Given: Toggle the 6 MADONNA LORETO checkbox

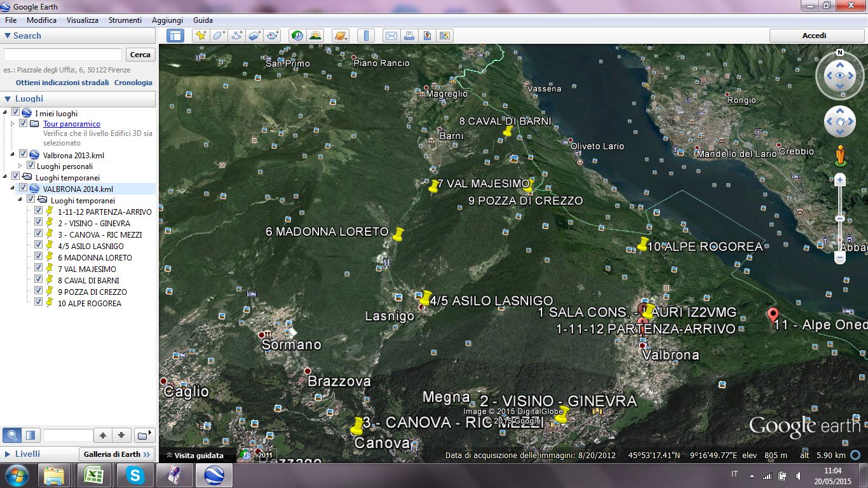Looking at the screenshot, I should 38,257.
